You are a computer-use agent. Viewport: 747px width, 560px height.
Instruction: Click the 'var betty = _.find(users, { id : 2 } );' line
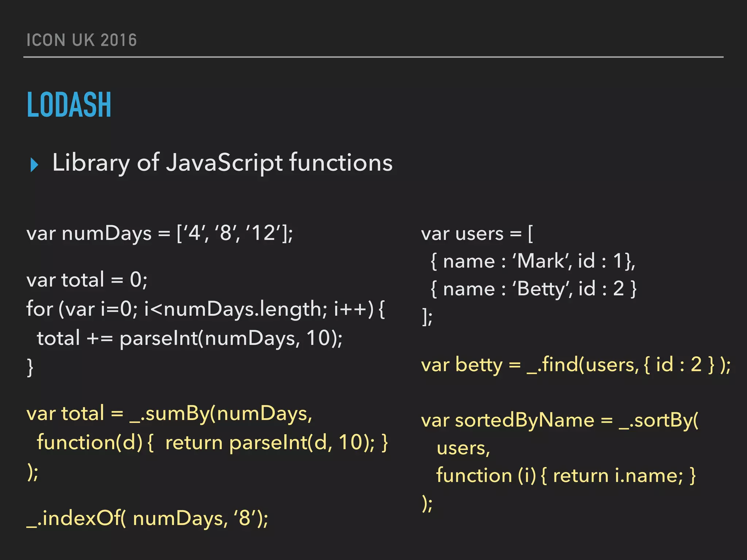pyautogui.click(x=576, y=365)
